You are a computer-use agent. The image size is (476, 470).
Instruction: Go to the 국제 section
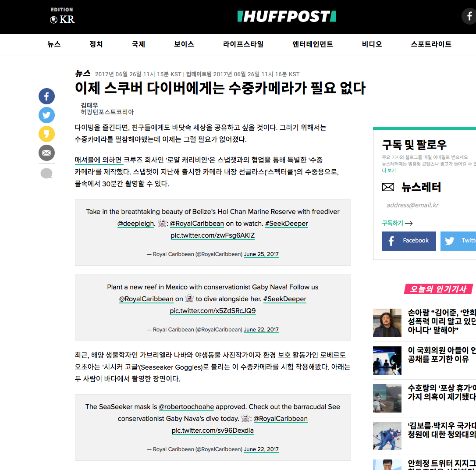(138, 44)
